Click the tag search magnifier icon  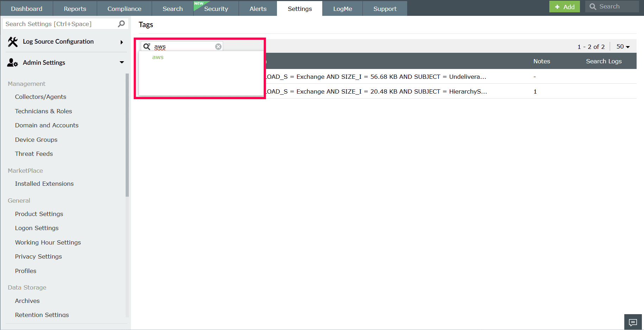pyautogui.click(x=147, y=46)
